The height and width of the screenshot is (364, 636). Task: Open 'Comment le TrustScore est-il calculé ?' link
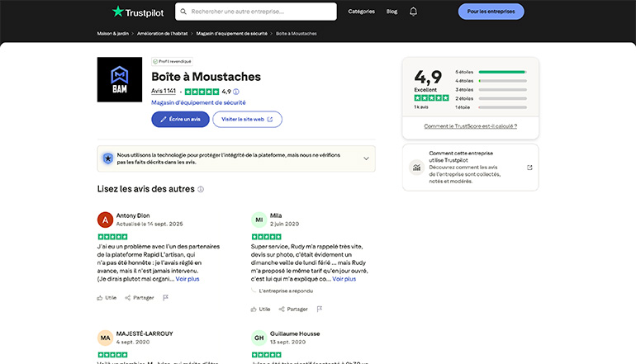click(x=471, y=126)
